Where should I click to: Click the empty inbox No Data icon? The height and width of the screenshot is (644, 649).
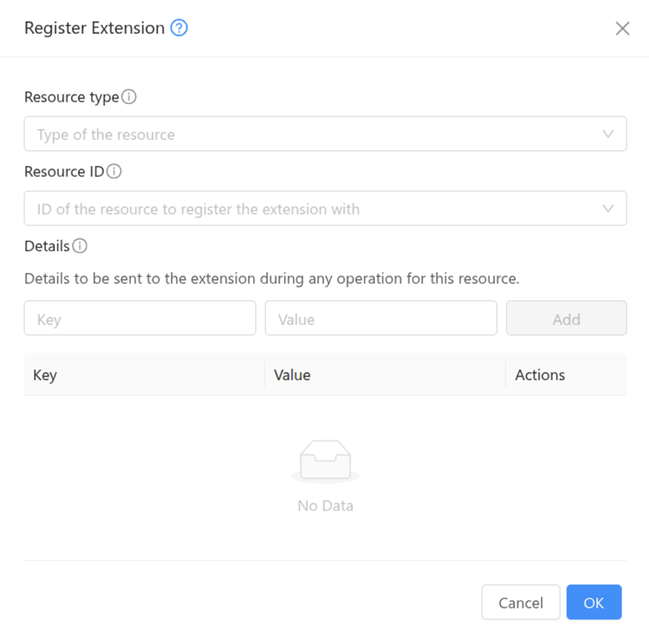pos(325,461)
